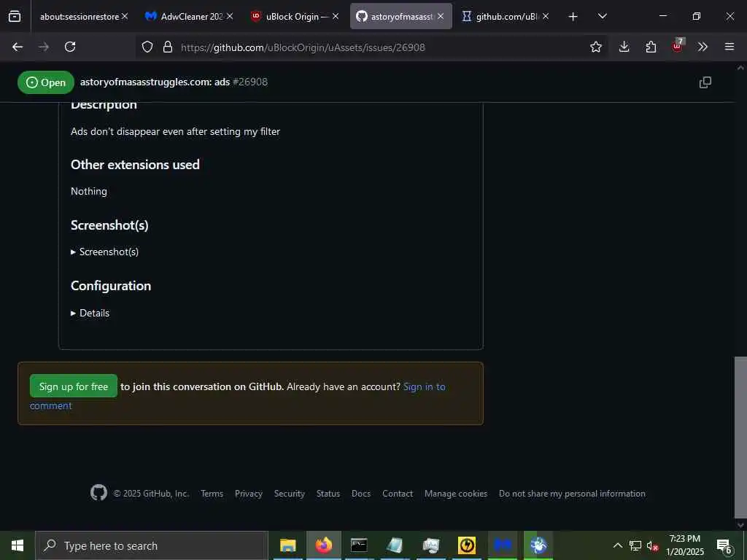Viewport: 747px width, 560px height.
Task: Open File Explorer from taskbar
Action: tap(287, 545)
